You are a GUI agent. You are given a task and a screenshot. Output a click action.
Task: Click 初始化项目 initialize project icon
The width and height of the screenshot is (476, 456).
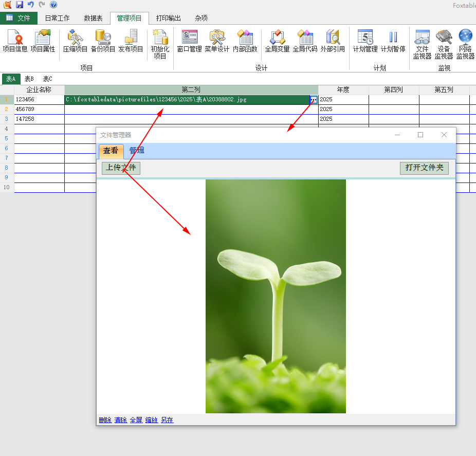160,44
